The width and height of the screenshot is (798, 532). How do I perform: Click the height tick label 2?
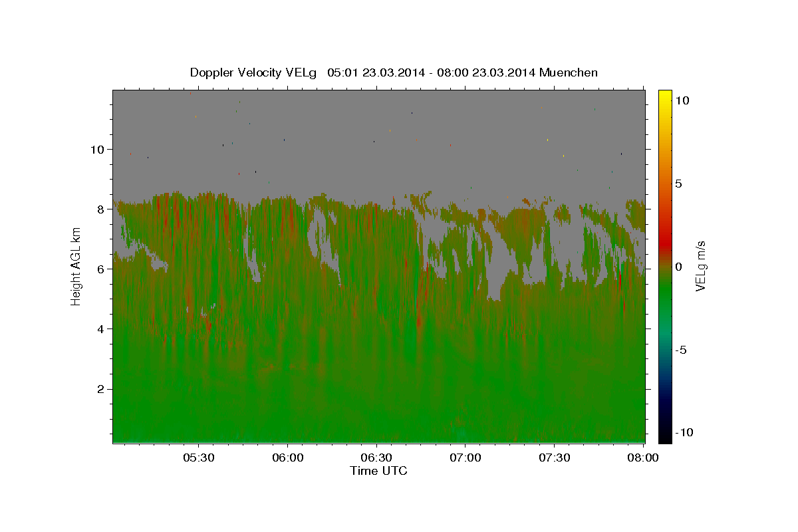pyautogui.click(x=101, y=389)
